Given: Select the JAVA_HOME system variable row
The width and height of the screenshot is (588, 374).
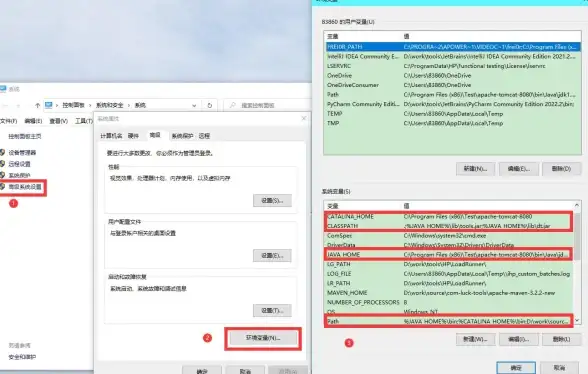Looking at the screenshot, I should point(449,254).
